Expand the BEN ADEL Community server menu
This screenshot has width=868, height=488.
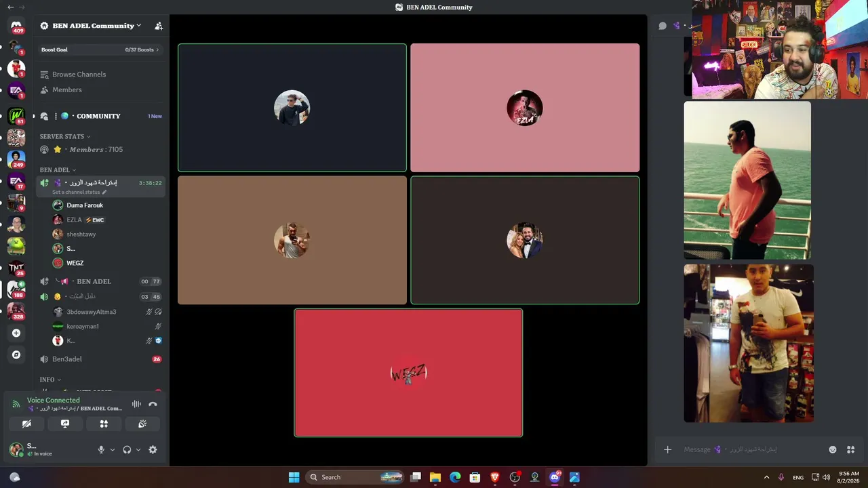coord(96,26)
